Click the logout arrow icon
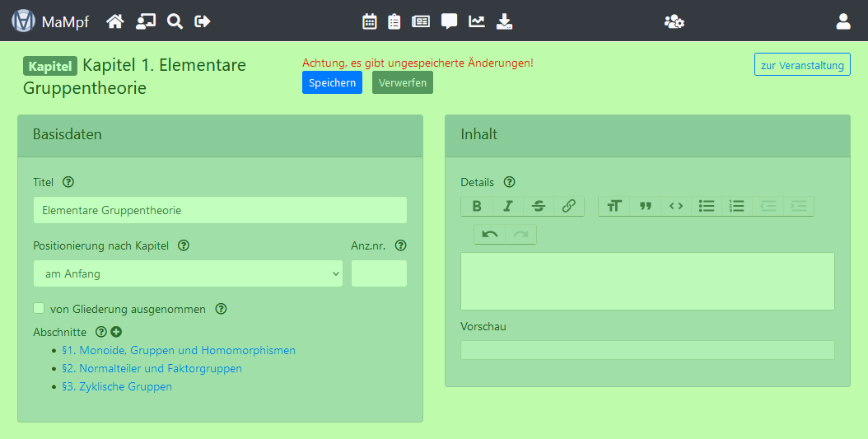The height and width of the screenshot is (439, 868). point(203,21)
